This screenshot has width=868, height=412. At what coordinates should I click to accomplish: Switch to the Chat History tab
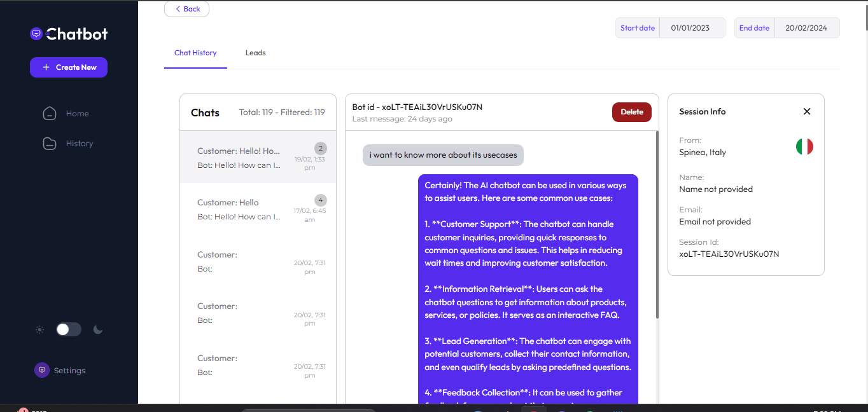point(195,53)
